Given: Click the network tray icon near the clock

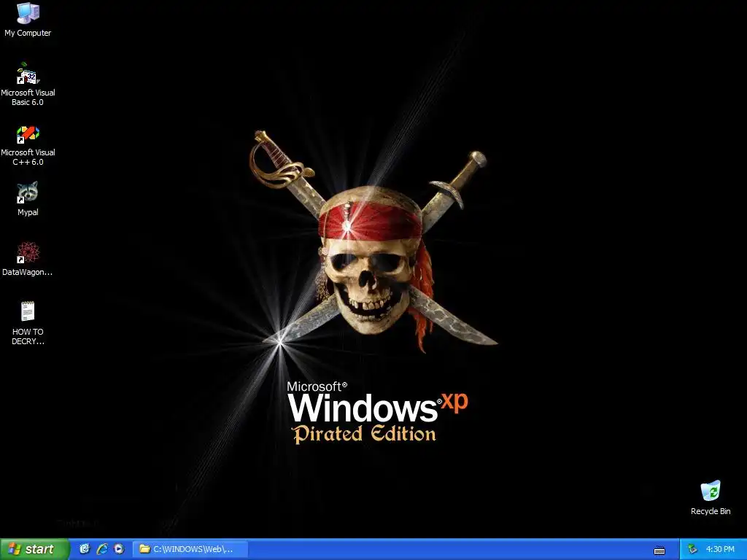Looking at the screenshot, I should click(x=693, y=549).
